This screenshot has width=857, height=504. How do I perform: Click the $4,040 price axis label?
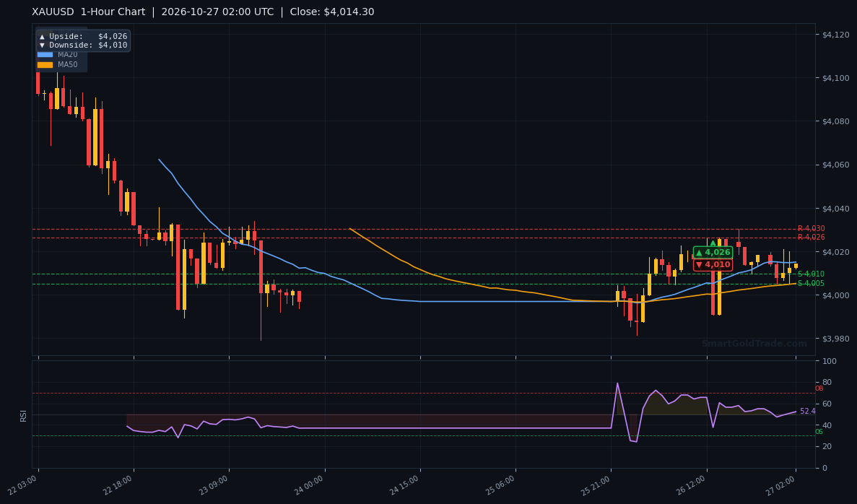835,209
